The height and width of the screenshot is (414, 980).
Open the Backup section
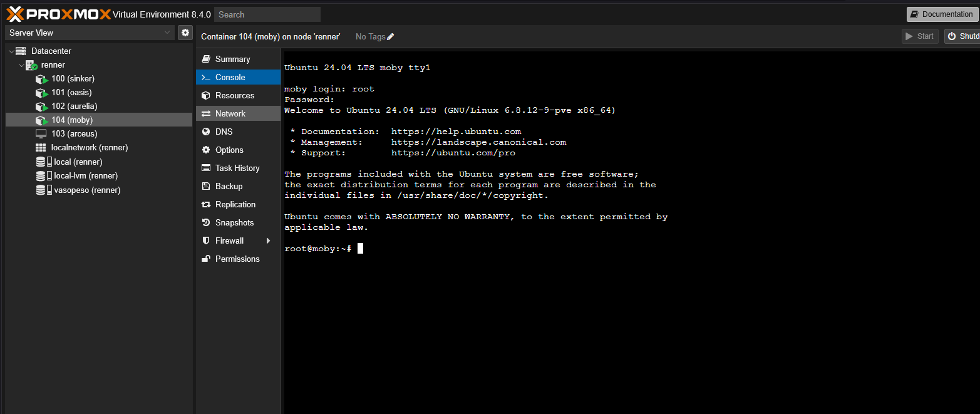tap(238, 186)
